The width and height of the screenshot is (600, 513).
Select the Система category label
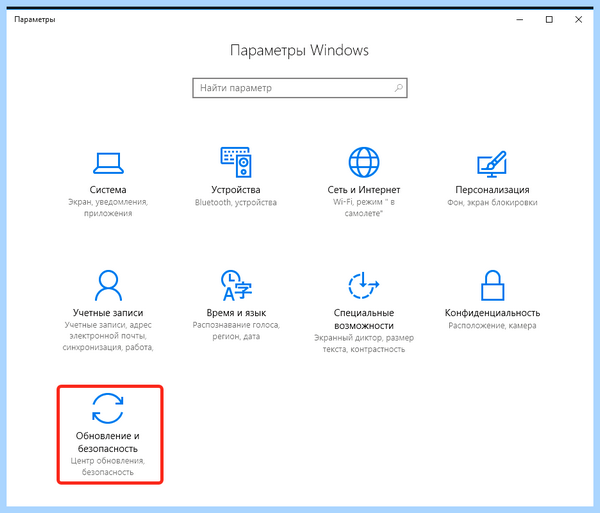coord(108,190)
